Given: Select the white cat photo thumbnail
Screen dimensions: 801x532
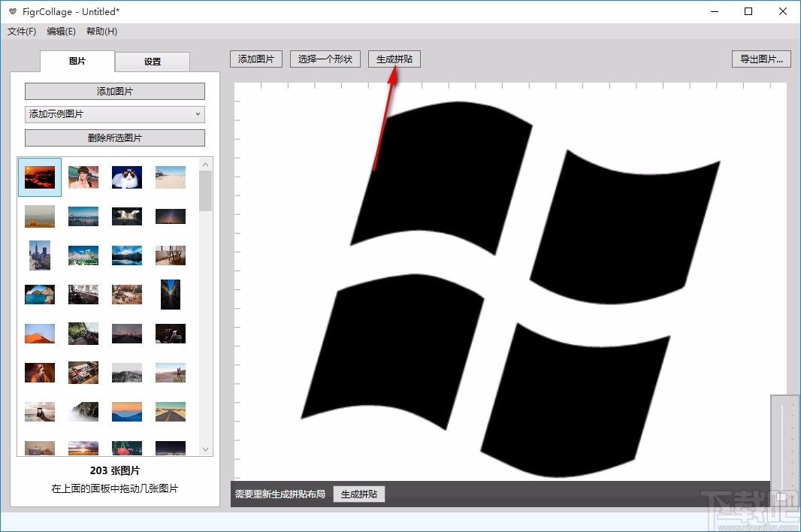Looking at the screenshot, I should click(126, 177).
